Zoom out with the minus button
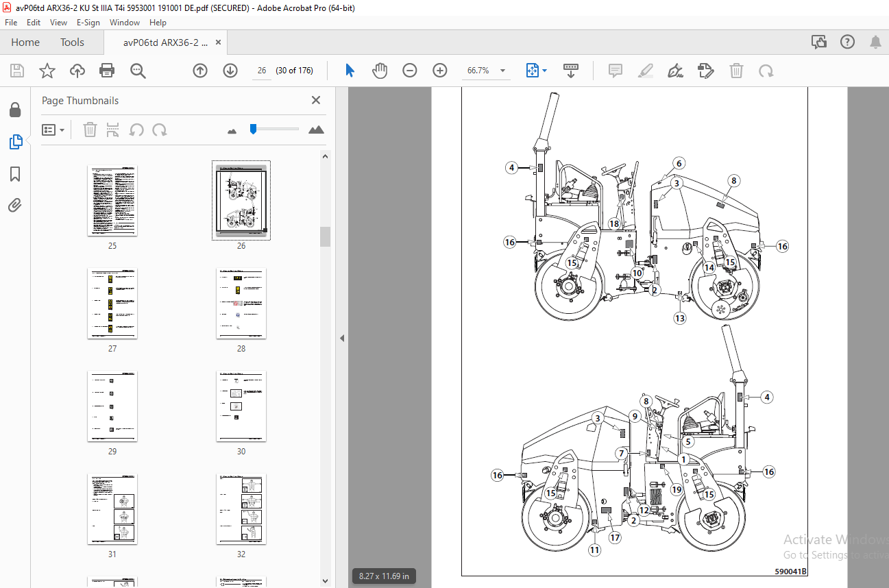889x588 pixels. coord(410,71)
